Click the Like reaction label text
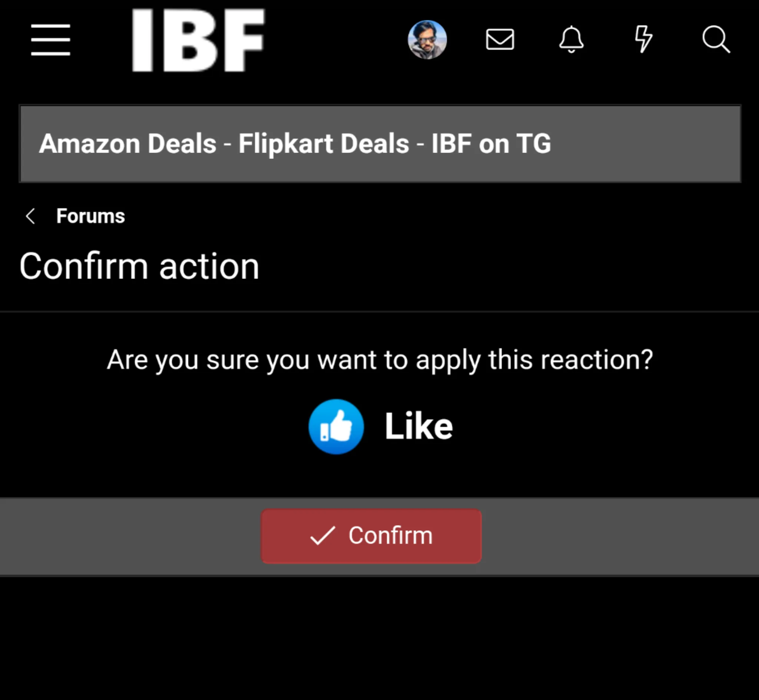Screen dimensions: 759x700 [419, 427]
